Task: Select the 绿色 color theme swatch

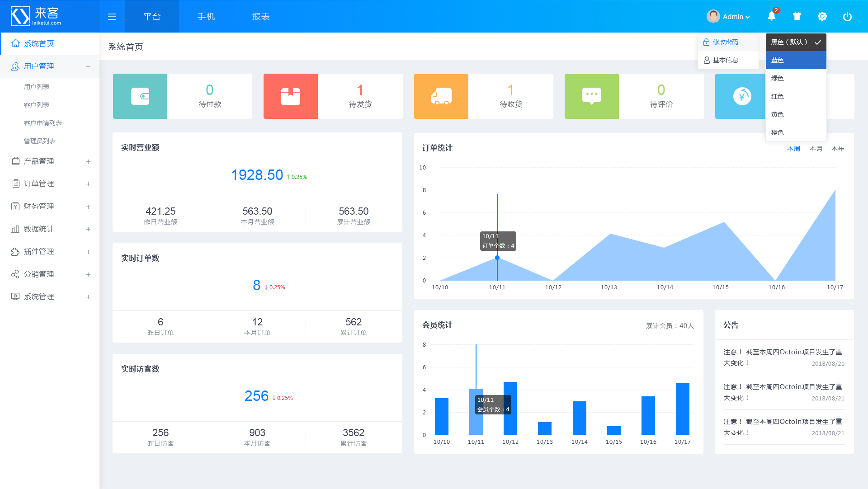Action: point(778,78)
